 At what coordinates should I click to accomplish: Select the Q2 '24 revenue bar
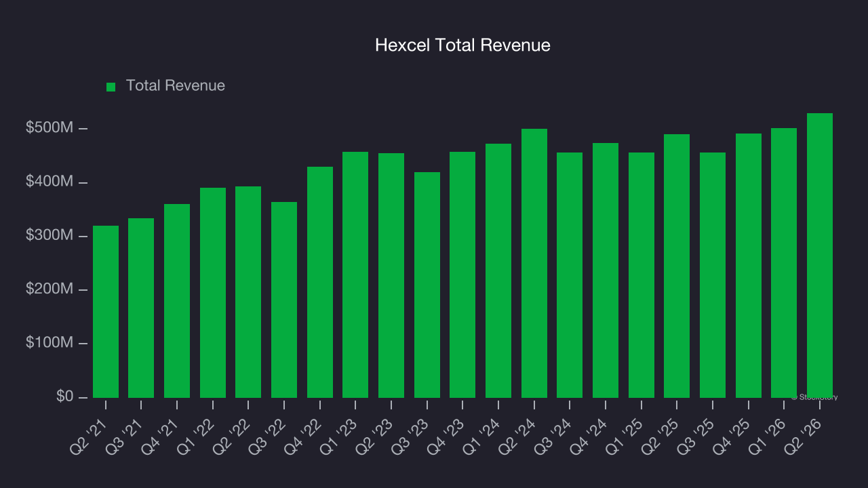(x=534, y=263)
